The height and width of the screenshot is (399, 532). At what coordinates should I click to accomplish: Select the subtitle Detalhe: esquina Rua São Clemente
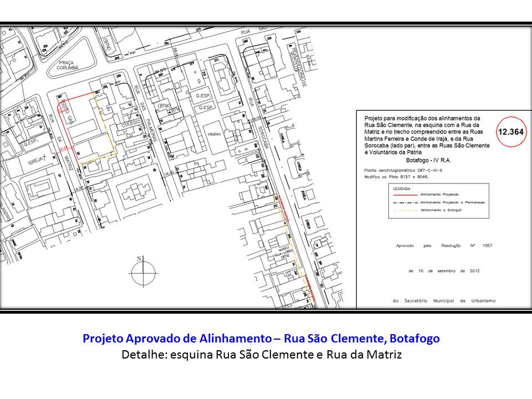[x=262, y=355]
